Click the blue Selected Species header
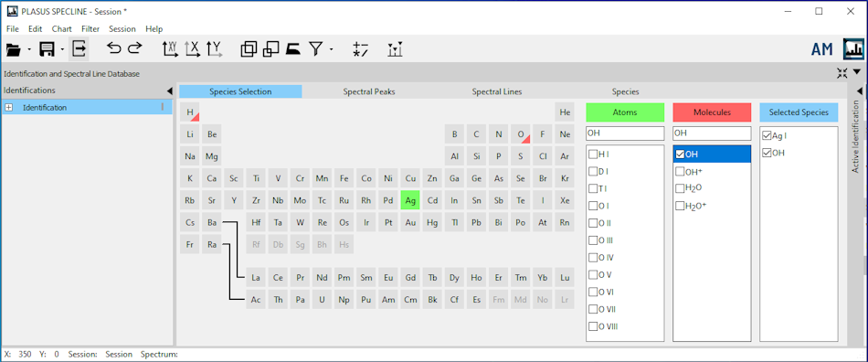 point(799,112)
